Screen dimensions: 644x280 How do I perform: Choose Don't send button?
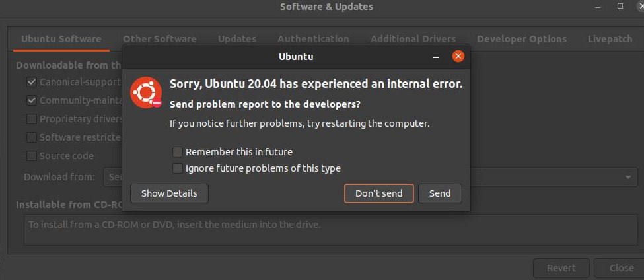point(378,193)
